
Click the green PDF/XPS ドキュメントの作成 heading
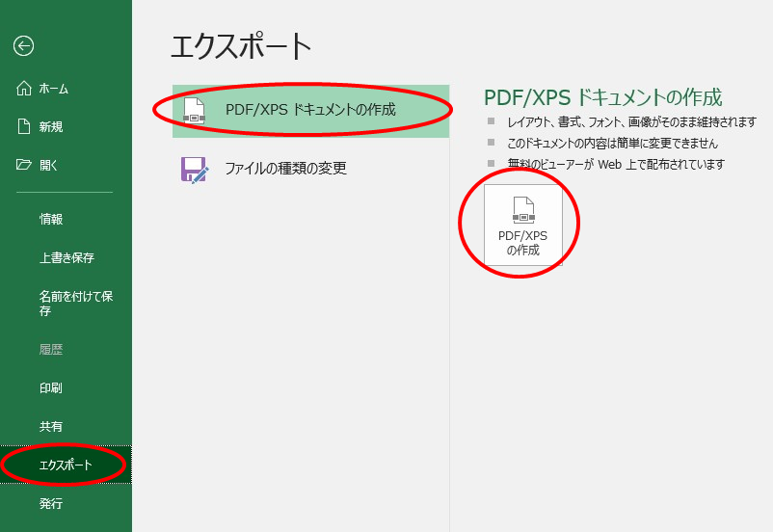click(x=603, y=97)
